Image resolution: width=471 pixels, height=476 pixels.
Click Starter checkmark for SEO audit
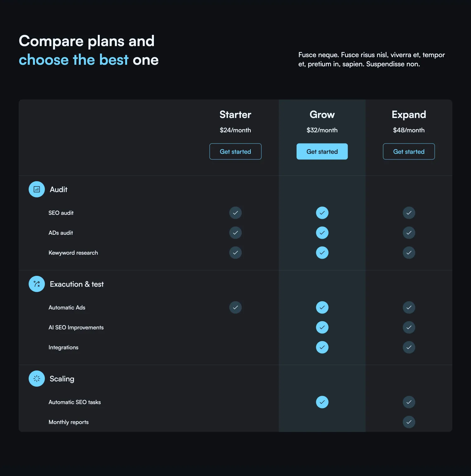[235, 213]
